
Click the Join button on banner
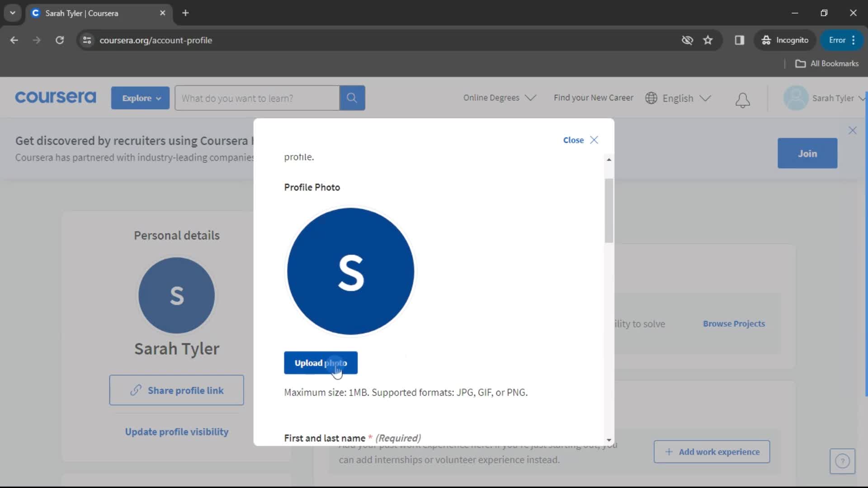(x=808, y=153)
